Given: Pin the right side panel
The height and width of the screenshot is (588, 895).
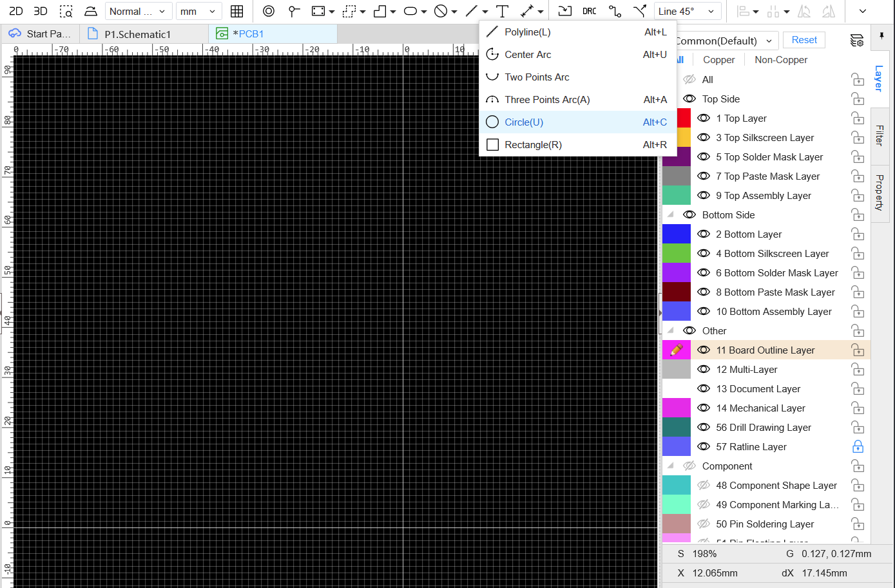Looking at the screenshot, I should [x=881, y=36].
